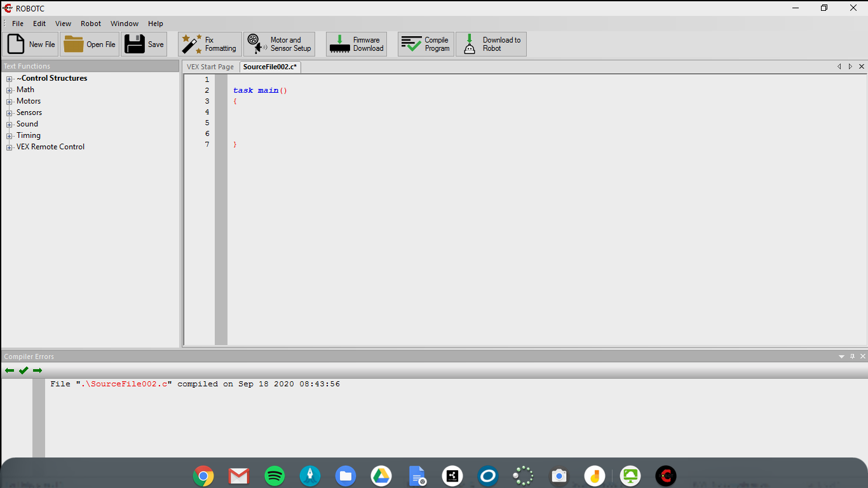Open Google Docs from the shelf
Image resolution: width=868 pixels, height=488 pixels.
tap(417, 475)
